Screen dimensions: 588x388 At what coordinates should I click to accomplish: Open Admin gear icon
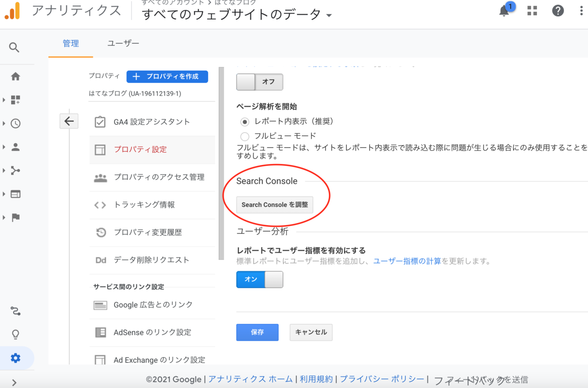[16, 358]
